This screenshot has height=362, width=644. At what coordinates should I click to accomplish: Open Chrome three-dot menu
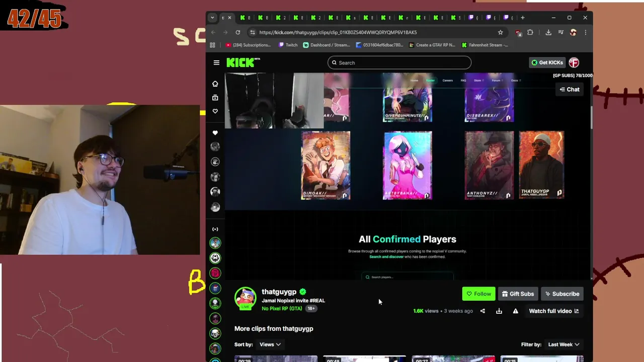(585, 32)
